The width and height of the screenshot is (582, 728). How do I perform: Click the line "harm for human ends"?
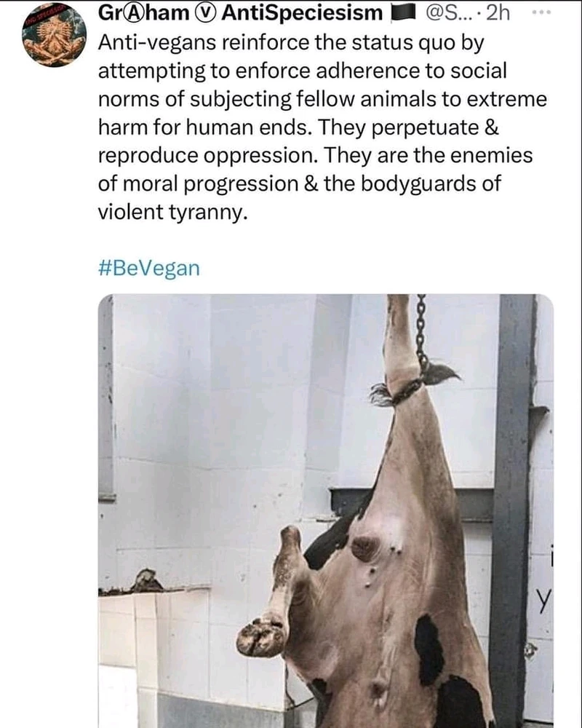coord(204,127)
